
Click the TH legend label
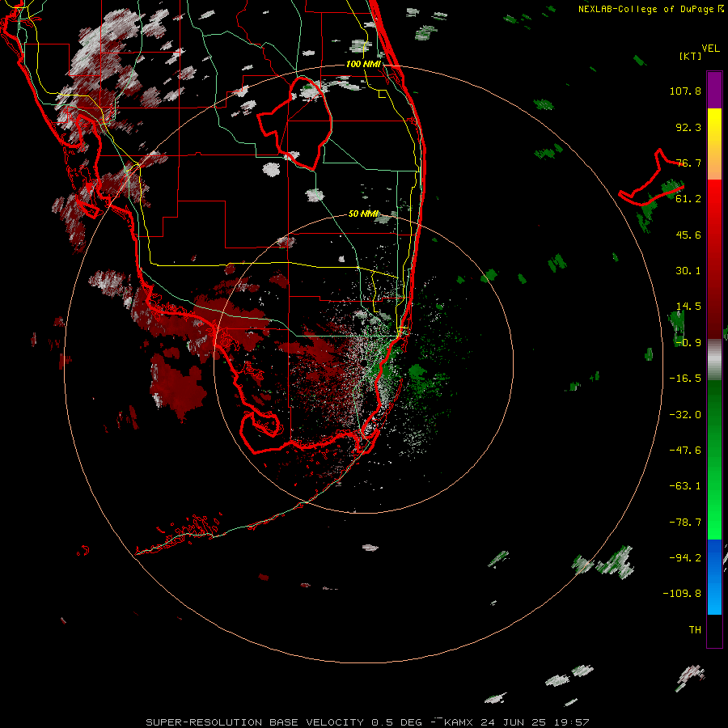tap(695, 630)
